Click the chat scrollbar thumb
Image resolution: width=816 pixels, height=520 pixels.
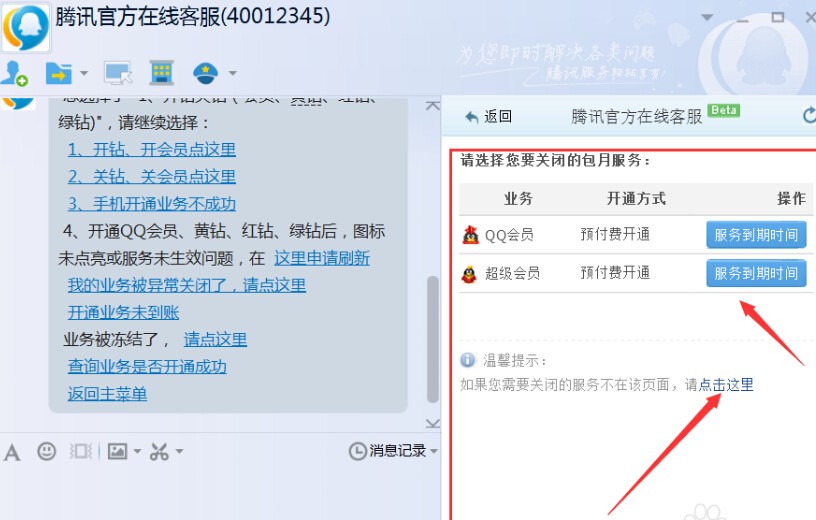[x=432, y=339]
